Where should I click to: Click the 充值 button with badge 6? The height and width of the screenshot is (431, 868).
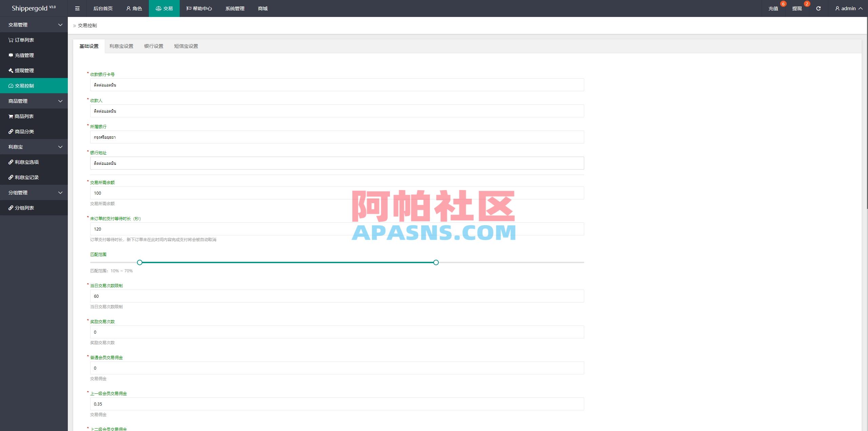pyautogui.click(x=773, y=8)
